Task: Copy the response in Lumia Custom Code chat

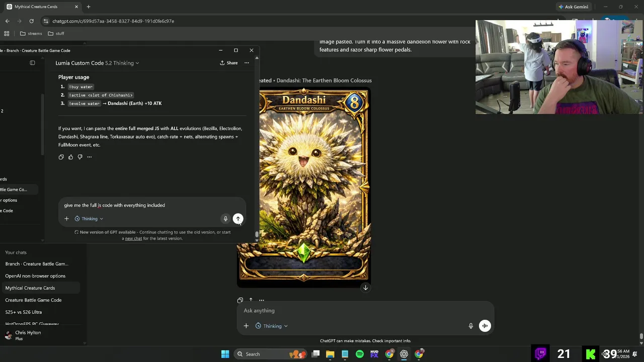Action: (x=61, y=157)
